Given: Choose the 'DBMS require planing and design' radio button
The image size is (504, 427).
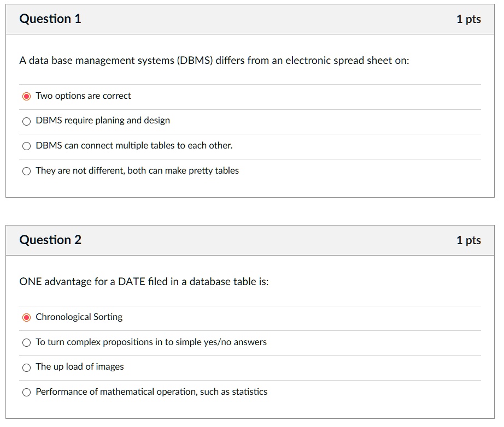Looking at the screenshot, I should point(26,121).
